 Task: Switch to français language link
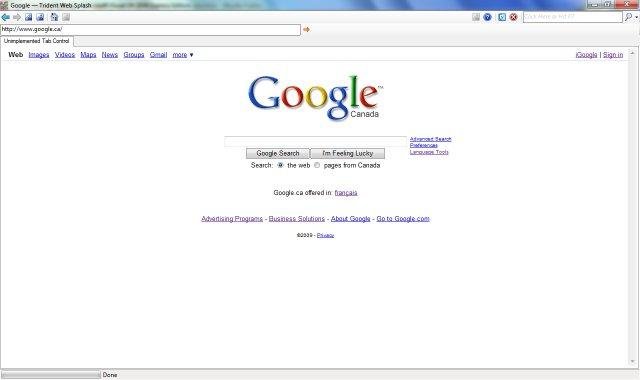click(346, 193)
